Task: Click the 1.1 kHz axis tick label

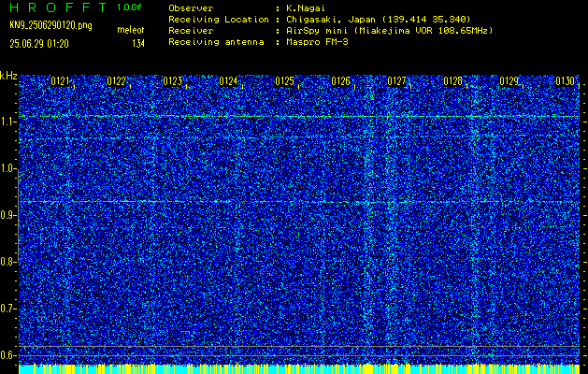Action: [x=8, y=122]
